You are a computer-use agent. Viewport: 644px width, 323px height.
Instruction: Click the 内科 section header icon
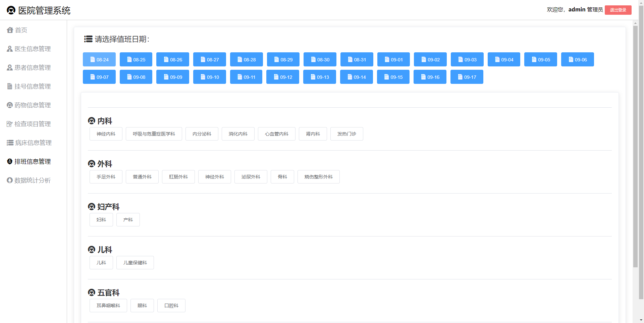[92, 121]
